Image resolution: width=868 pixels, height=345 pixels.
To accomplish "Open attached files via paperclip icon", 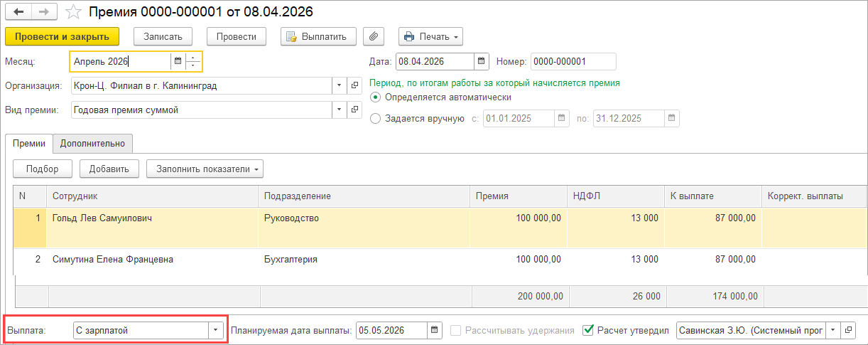I will coord(374,36).
